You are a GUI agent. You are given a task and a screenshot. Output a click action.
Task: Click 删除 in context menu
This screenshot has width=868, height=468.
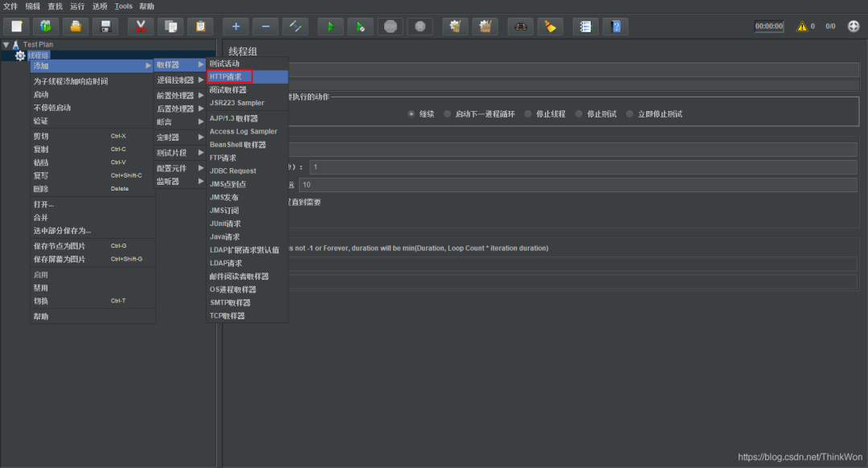[x=92, y=189]
